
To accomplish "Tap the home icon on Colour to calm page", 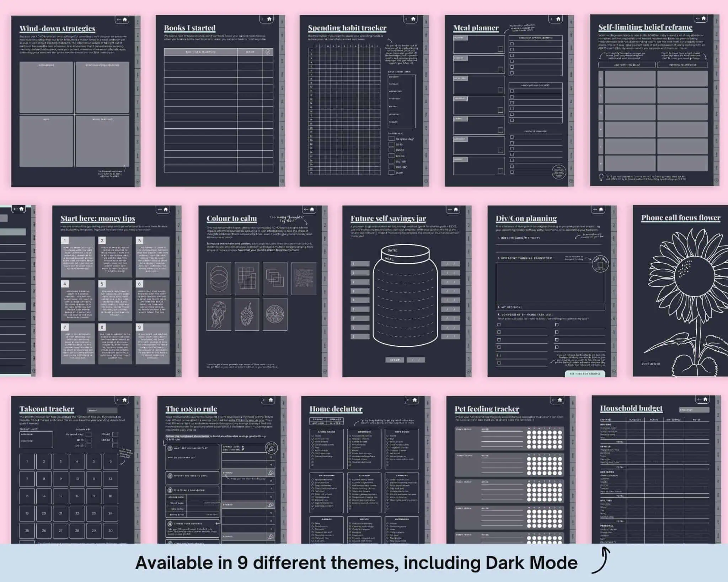I will (x=312, y=210).
